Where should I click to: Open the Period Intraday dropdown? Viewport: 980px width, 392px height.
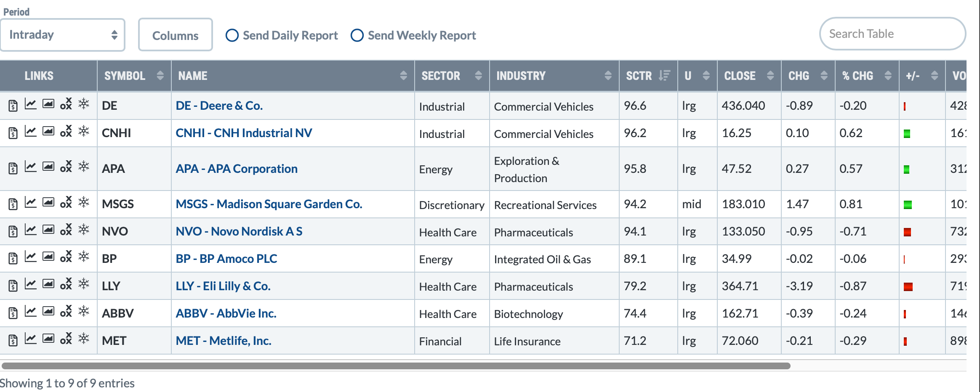[x=62, y=35]
